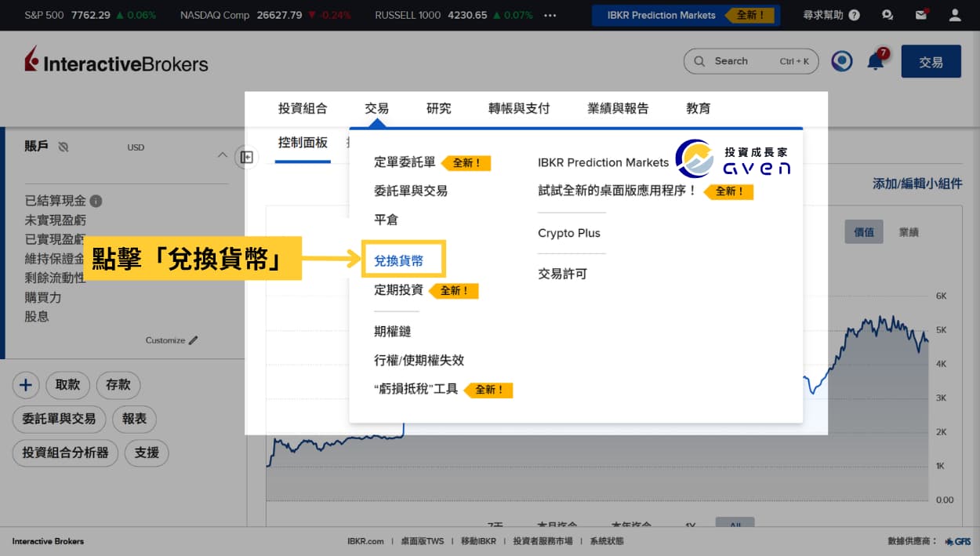Open the notifications bell with badge 7

click(x=877, y=60)
